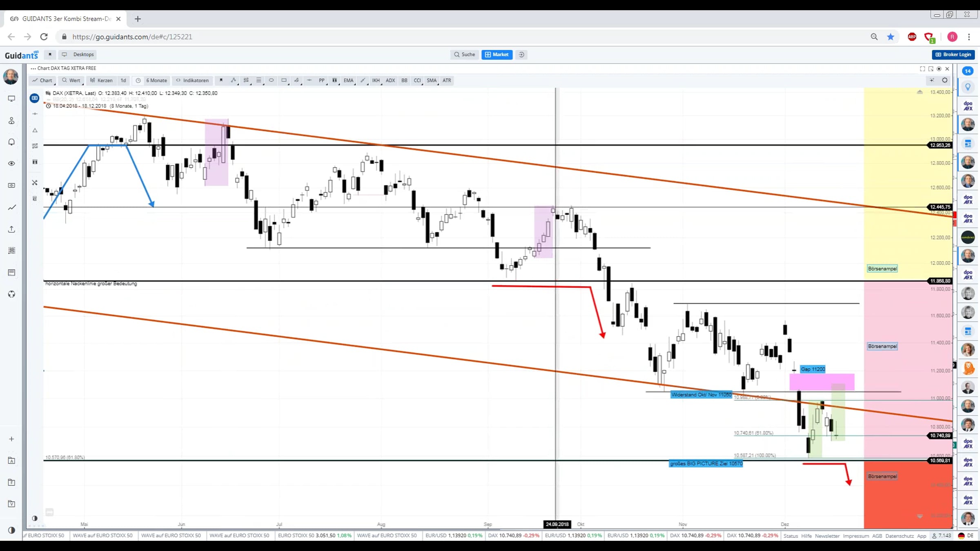Open the Chart dropdown menu
The image size is (980, 551).
42,80
